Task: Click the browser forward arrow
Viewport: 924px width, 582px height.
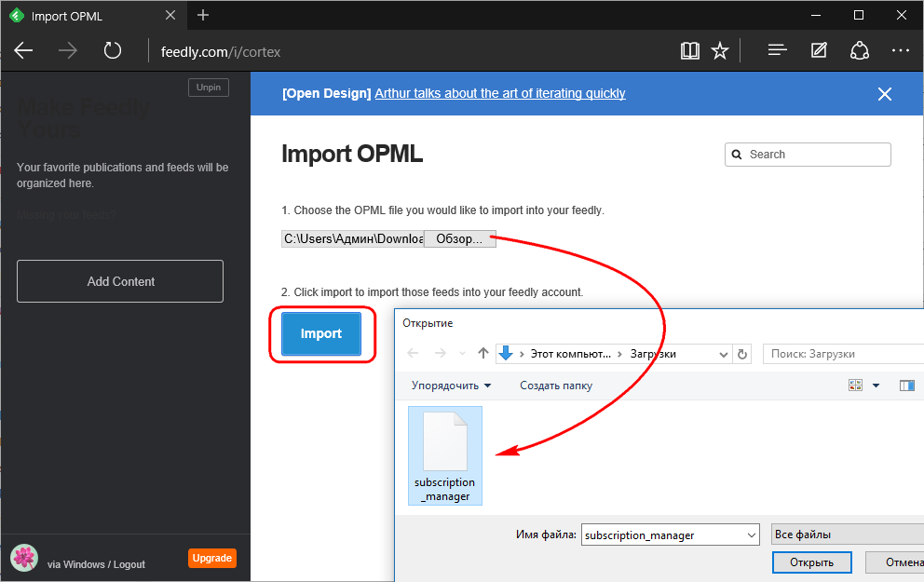Action: tap(68, 50)
